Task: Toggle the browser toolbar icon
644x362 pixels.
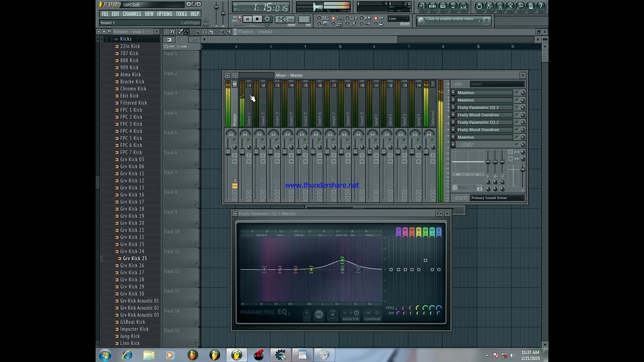Action: pos(453,6)
